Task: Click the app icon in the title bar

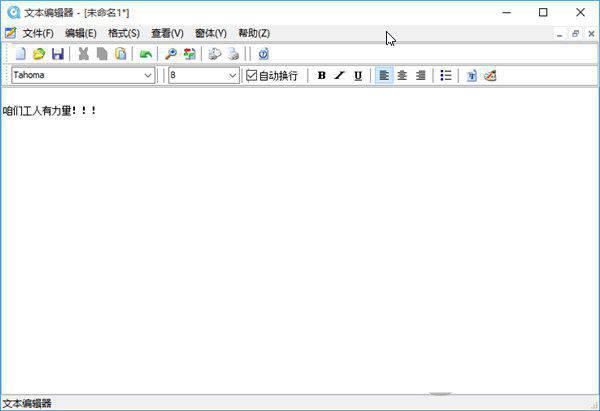Action: pyautogui.click(x=13, y=12)
